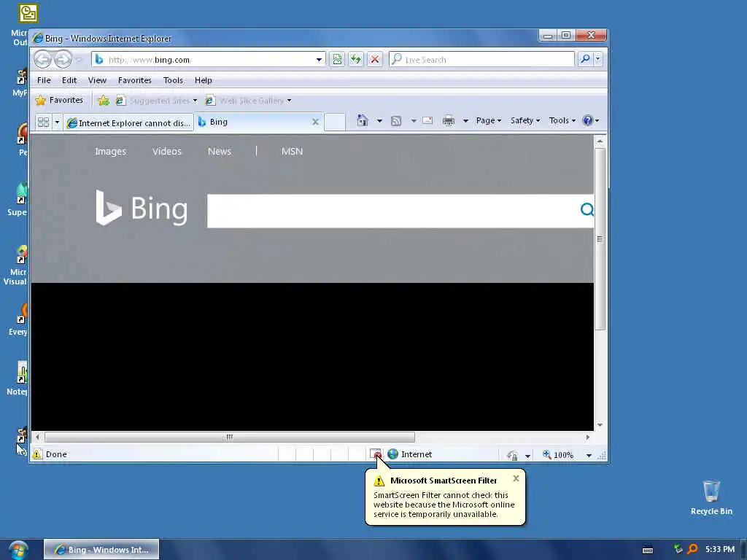
Task: Click the New Tab blank button
Action: [x=334, y=122]
